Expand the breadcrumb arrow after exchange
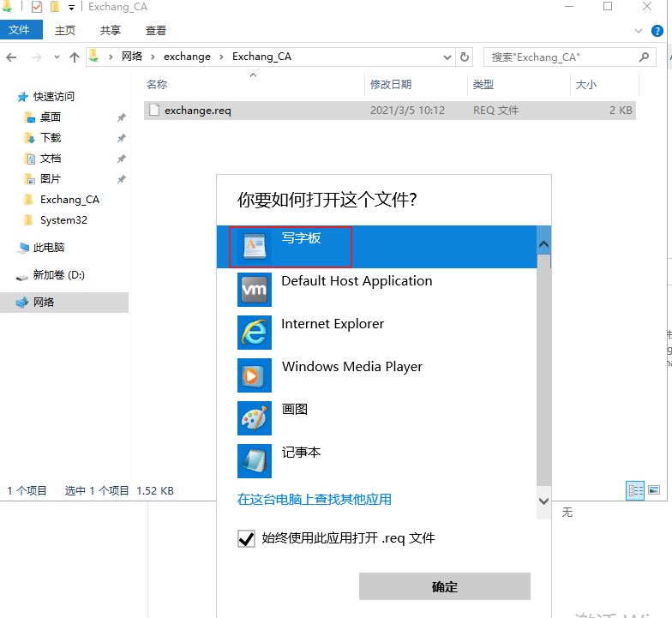The height and width of the screenshot is (618, 672). pyautogui.click(x=221, y=57)
